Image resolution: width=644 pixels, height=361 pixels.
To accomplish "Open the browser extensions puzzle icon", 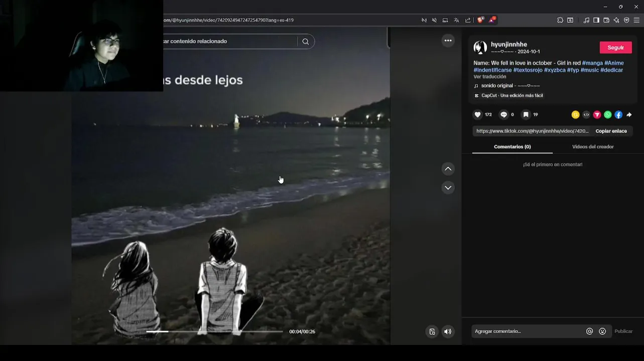I will [x=560, y=20].
